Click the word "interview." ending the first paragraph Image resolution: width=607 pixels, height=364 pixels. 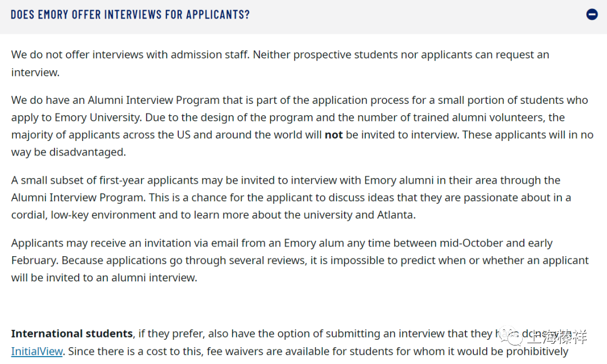pyautogui.click(x=35, y=72)
